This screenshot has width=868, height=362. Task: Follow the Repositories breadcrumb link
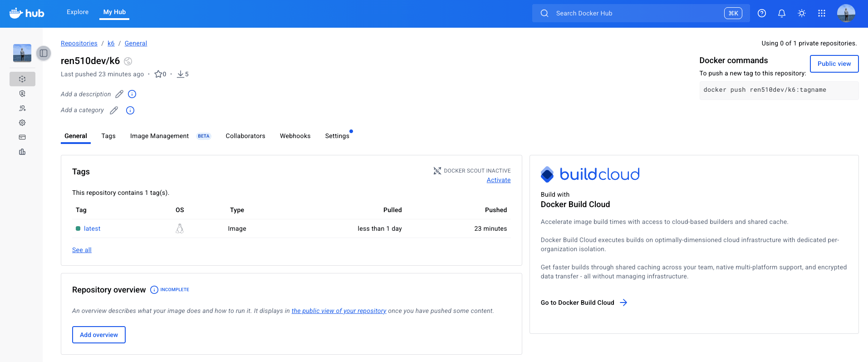point(79,43)
